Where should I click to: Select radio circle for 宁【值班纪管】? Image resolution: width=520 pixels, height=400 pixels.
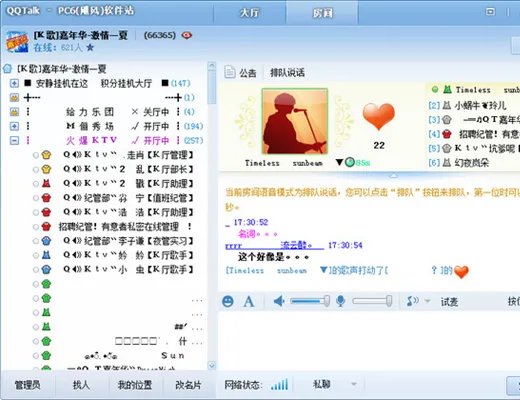pyautogui.click(x=36, y=198)
